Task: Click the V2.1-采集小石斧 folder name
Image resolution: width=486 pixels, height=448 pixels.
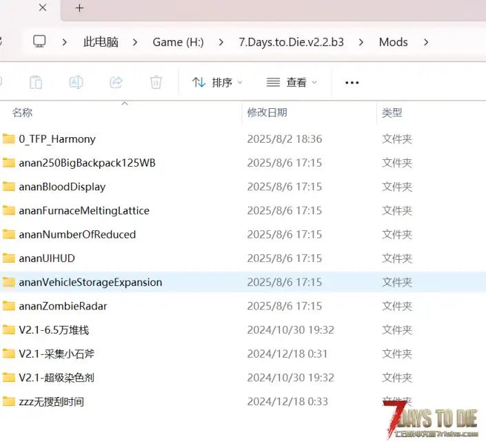Action: click(57, 354)
